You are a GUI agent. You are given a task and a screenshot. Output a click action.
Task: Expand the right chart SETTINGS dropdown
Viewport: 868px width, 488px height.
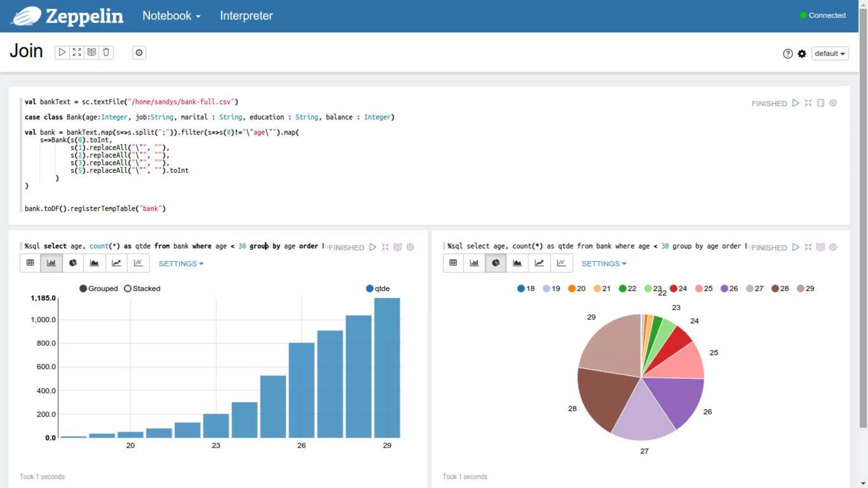pos(604,263)
